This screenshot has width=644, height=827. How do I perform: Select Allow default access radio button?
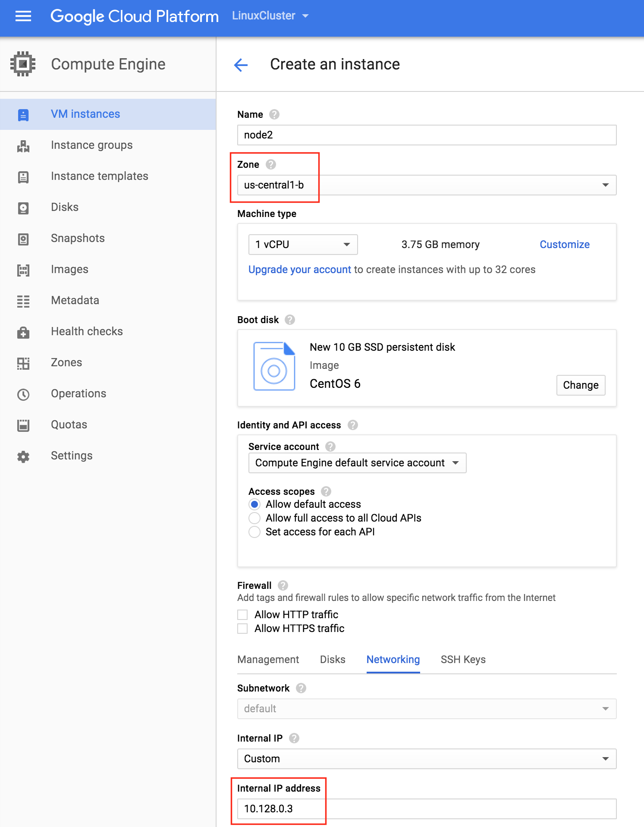pos(254,504)
